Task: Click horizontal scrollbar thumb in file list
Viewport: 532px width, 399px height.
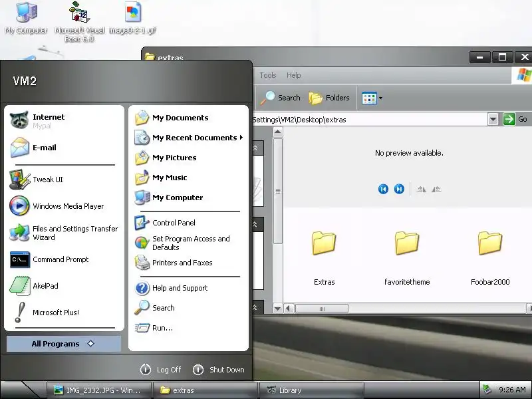Action: pos(322,309)
